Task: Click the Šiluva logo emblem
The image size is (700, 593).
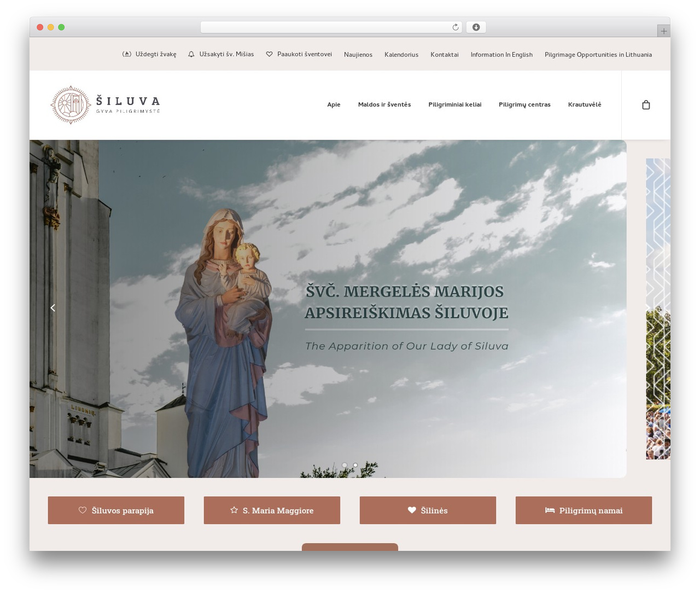Action: [71, 104]
